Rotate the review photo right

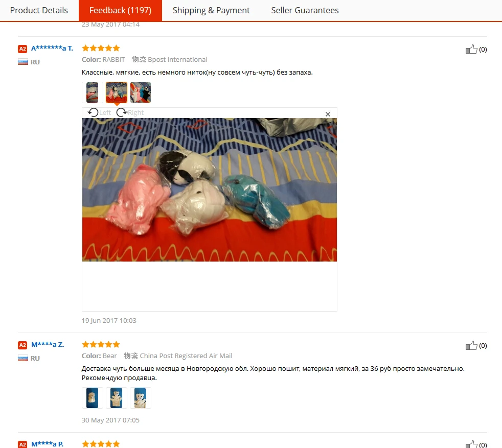pyautogui.click(x=130, y=113)
